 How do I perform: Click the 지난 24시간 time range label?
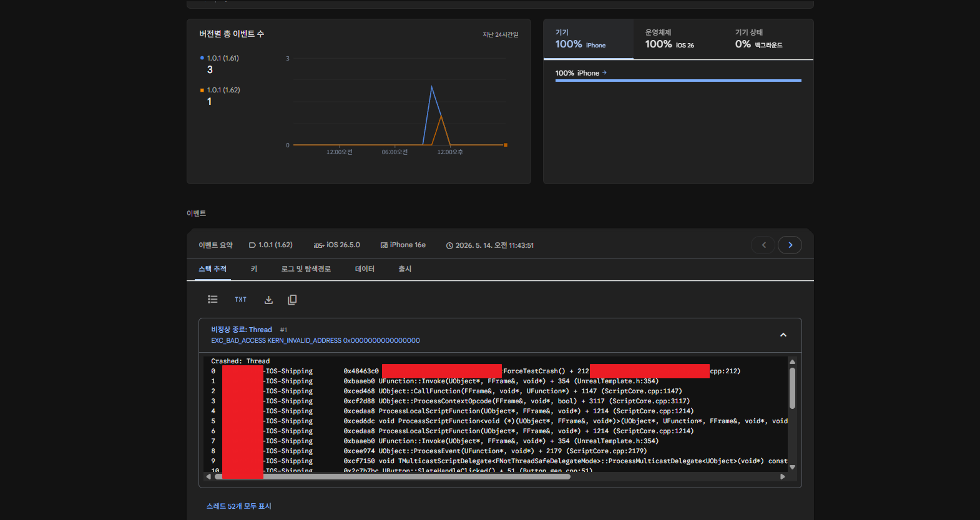tap(501, 34)
